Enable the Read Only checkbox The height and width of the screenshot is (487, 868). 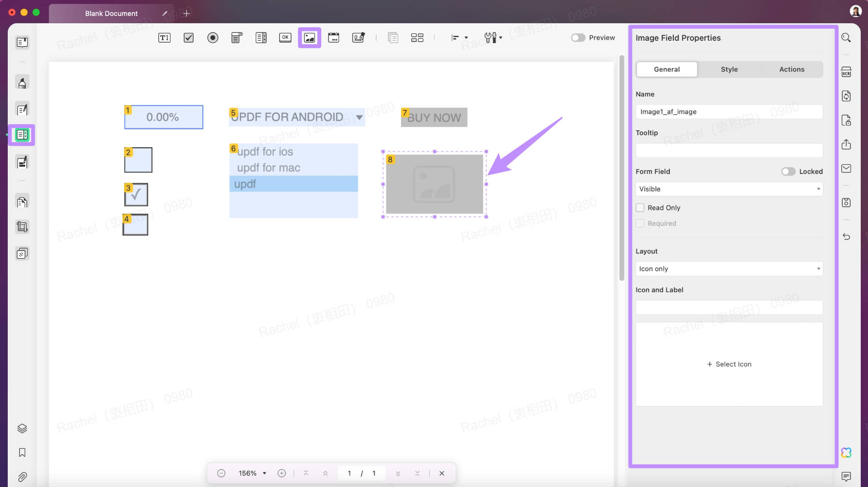click(x=639, y=207)
